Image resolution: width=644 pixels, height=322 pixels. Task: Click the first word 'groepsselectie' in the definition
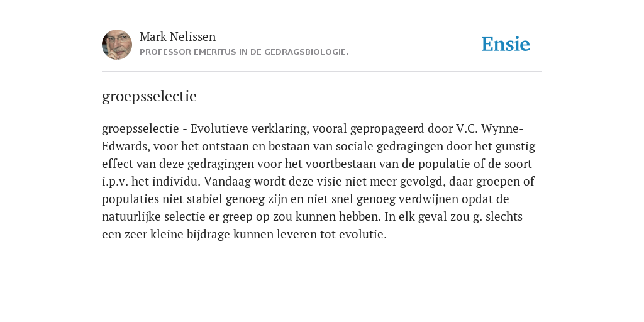click(x=140, y=129)
